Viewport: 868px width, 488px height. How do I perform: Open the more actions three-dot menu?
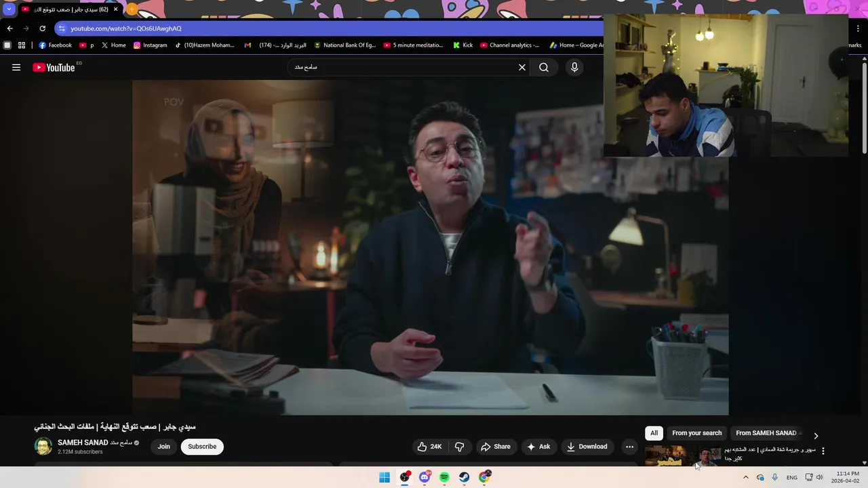629,447
